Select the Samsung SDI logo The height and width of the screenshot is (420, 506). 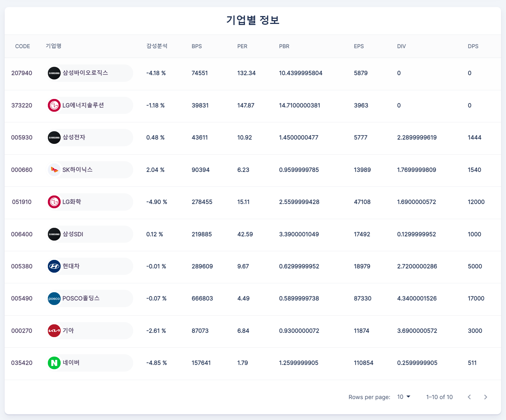click(54, 234)
